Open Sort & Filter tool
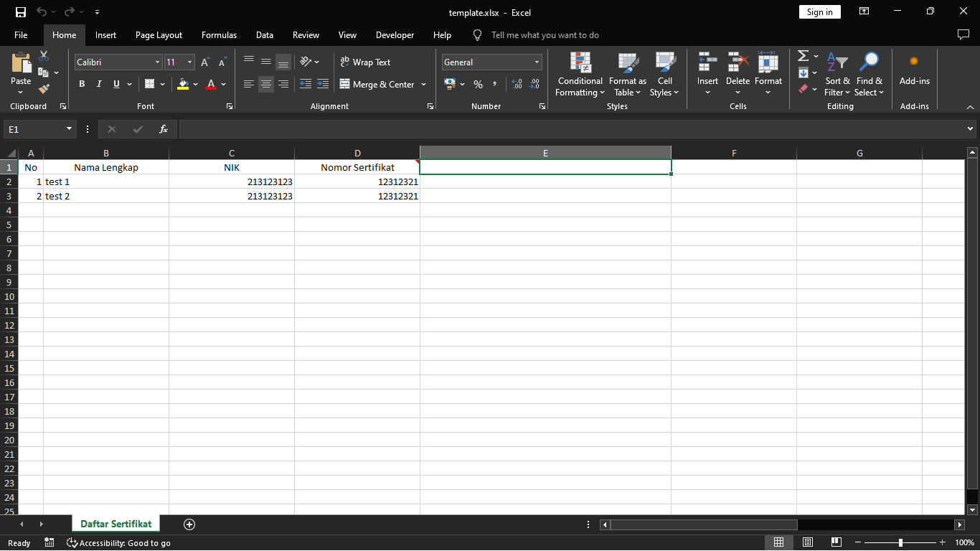 [837, 75]
